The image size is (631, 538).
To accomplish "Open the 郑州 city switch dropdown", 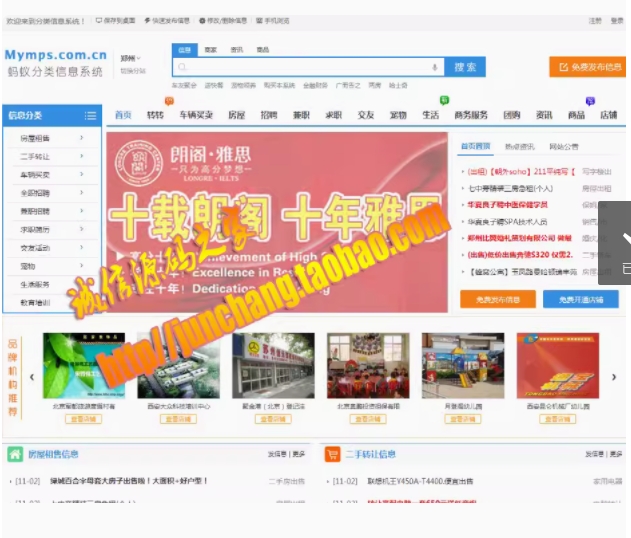I will pyautogui.click(x=131, y=58).
